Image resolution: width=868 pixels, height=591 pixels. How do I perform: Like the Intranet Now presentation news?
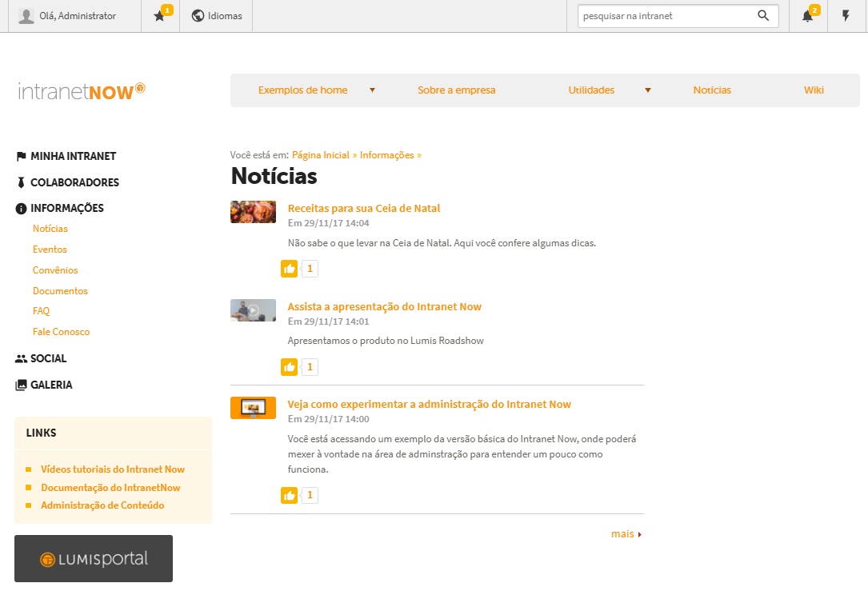[x=289, y=367]
